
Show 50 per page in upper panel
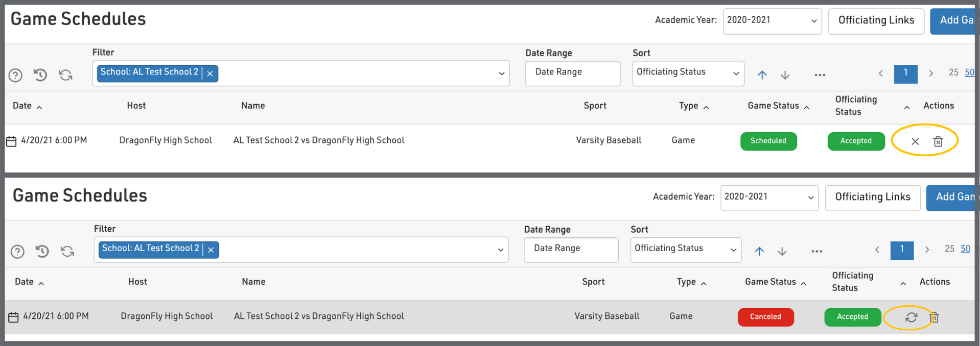pyautogui.click(x=969, y=72)
